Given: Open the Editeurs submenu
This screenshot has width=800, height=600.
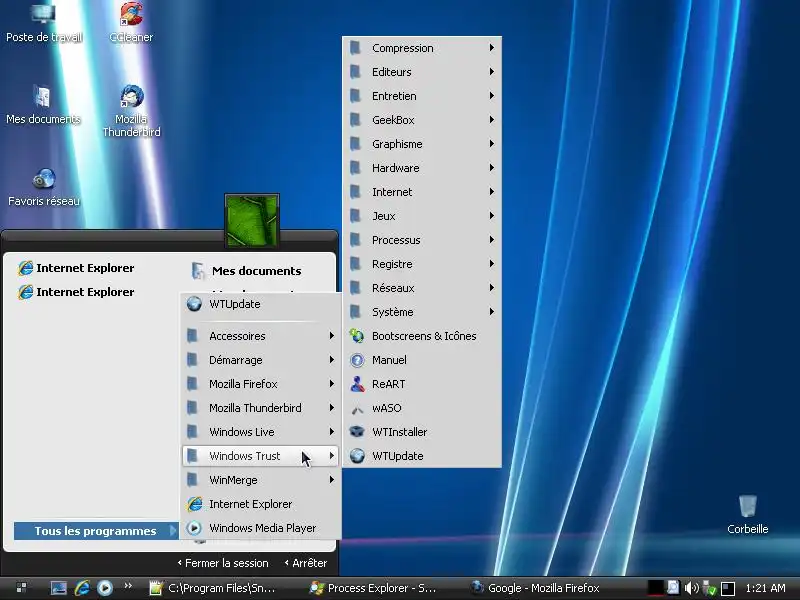Looking at the screenshot, I should 422,72.
